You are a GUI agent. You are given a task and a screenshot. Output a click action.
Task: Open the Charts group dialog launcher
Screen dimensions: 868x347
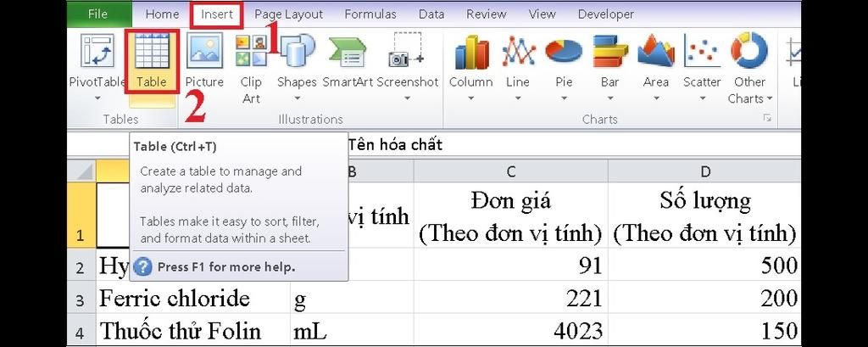click(767, 118)
